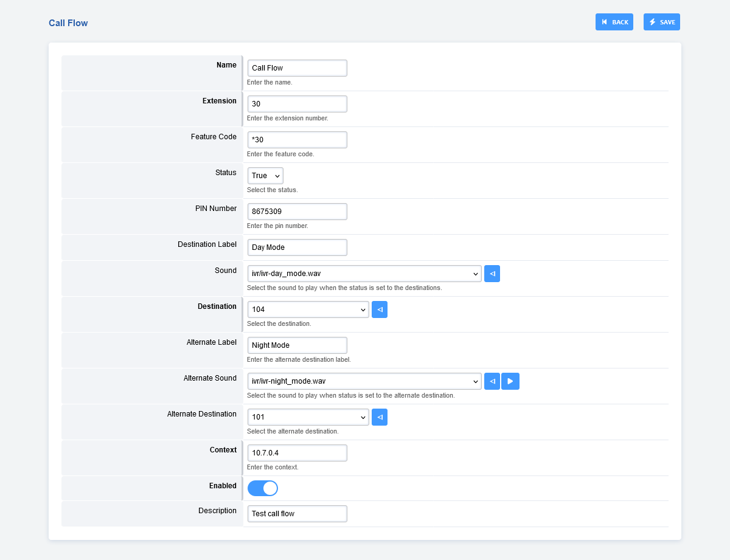This screenshot has height=560, width=730.
Task: Play the ivr-night_mode.wav alternate sound
Action: point(510,381)
